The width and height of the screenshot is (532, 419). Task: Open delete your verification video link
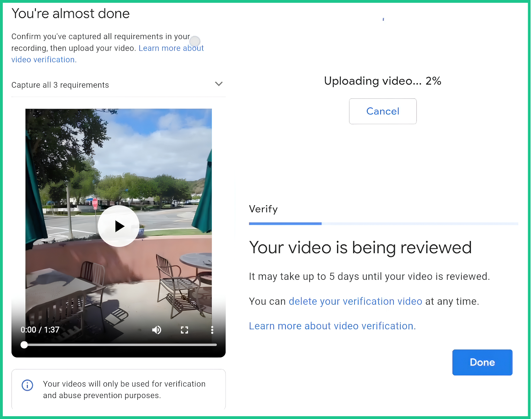[355, 301]
